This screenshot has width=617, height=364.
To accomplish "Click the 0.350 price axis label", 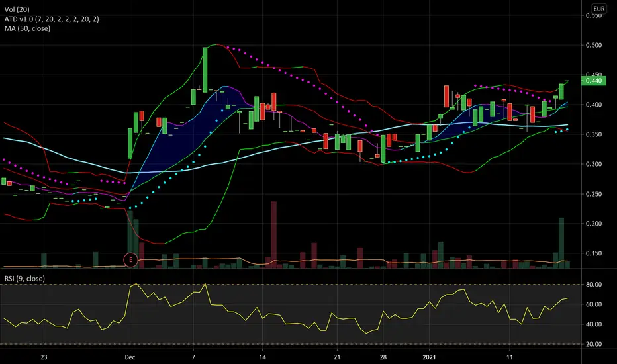I will click(x=594, y=134).
